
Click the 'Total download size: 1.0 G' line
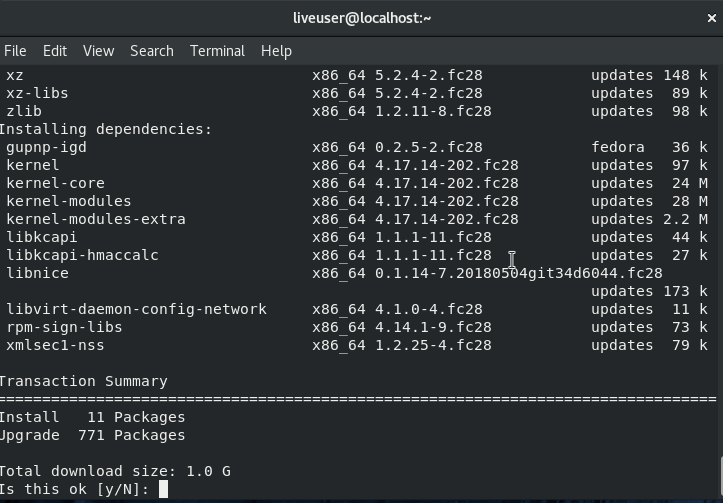pos(115,471)
